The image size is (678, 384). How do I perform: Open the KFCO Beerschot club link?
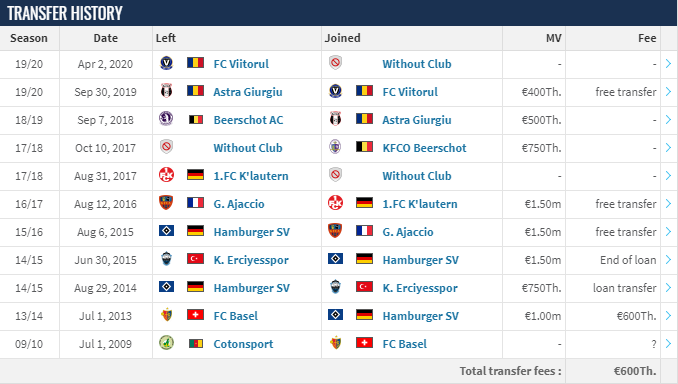(x=424, y=148)
